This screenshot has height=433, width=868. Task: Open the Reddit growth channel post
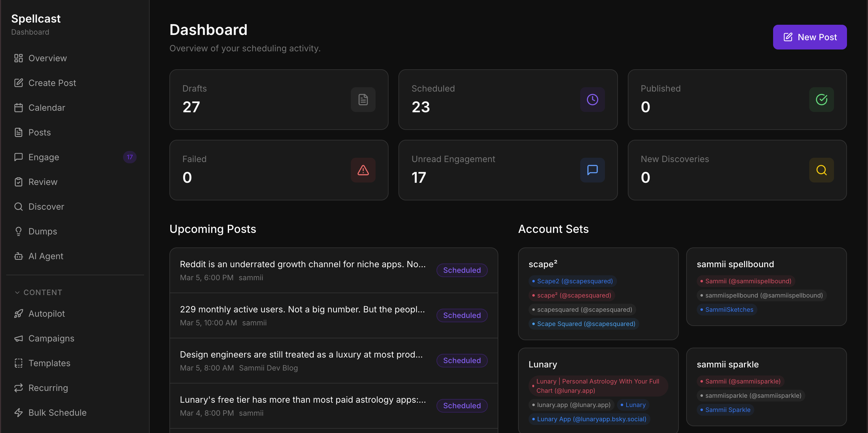click(x=302, y=264)
